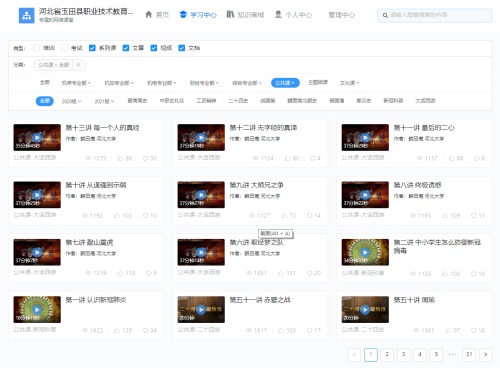Play video 第十讲 从逞强到示弱
Image resolution: width=500 pixels, height=368 pixels.
37,195
